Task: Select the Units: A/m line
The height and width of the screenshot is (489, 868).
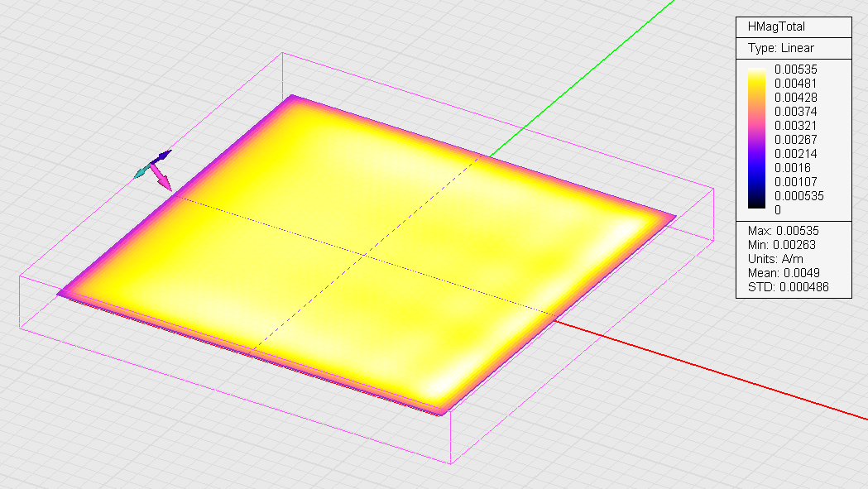Action: pyautogui.click(x=775, y=259)
